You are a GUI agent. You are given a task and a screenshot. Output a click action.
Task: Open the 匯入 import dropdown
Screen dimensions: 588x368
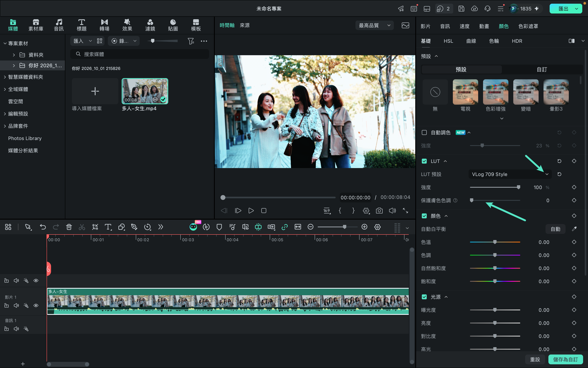[x=83, y=41]
